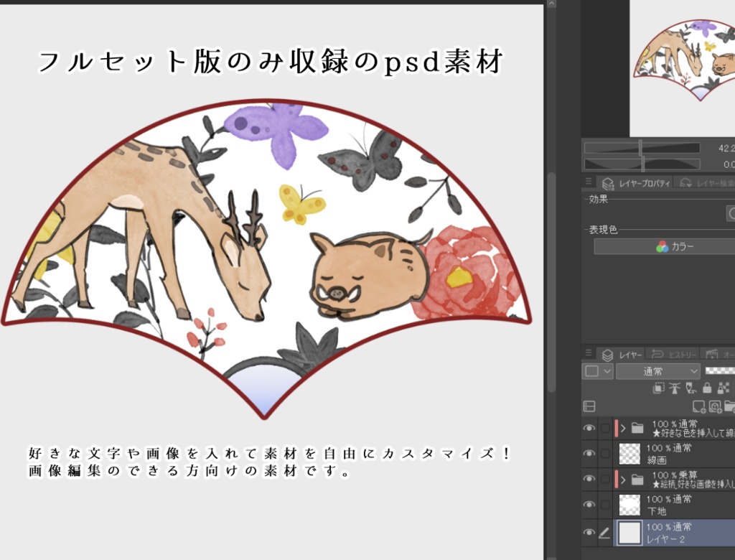Click the layer color square swatch
The height and width of the screenshot is (560, 735).
[592, 371]
